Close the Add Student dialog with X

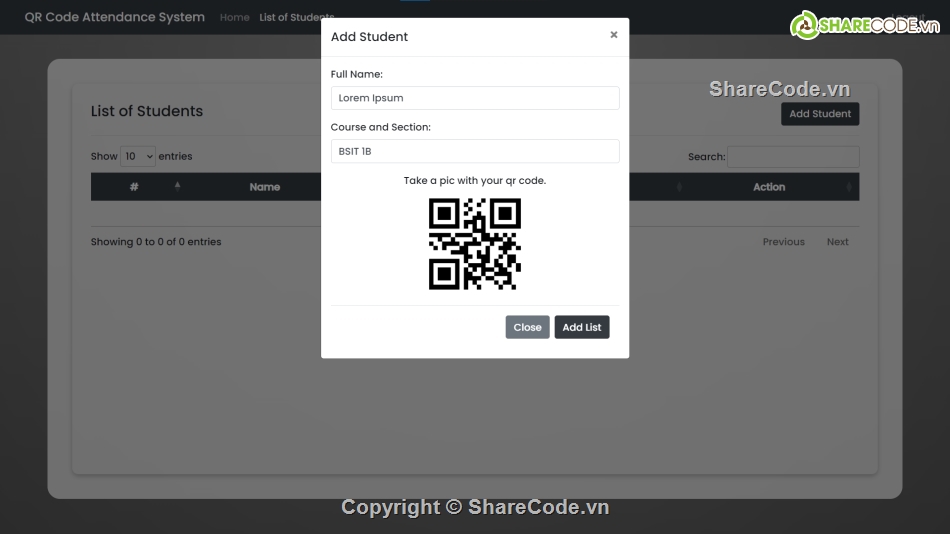pos(614,35)
